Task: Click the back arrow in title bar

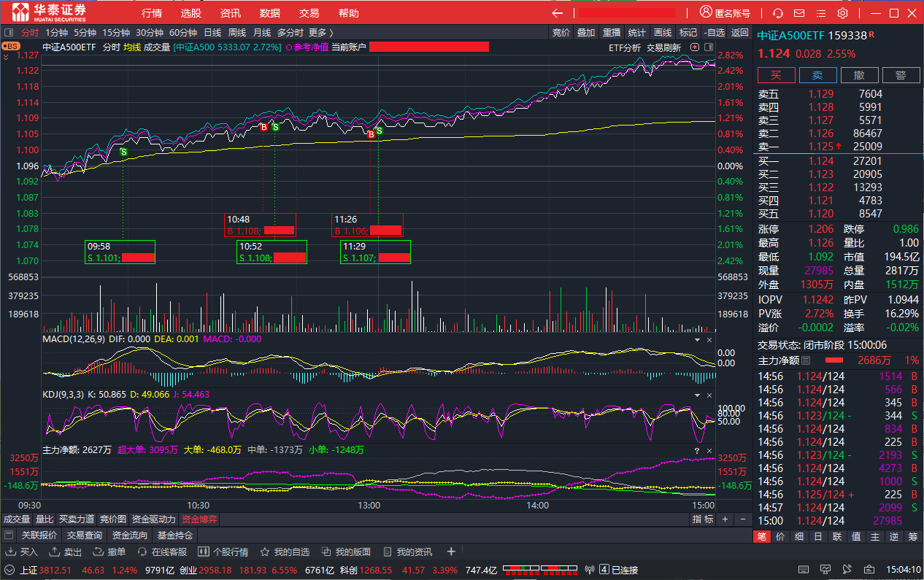Action: tap(558, 13)
